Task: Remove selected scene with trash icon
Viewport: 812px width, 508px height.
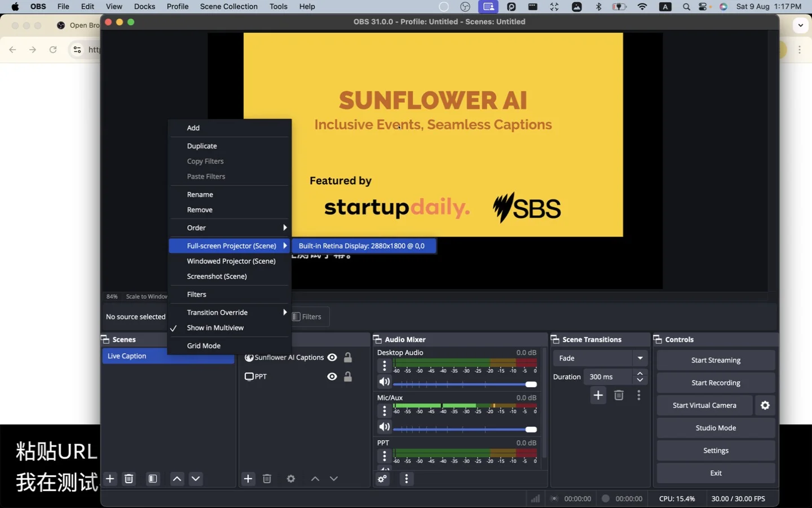Action: pos(129,479)
